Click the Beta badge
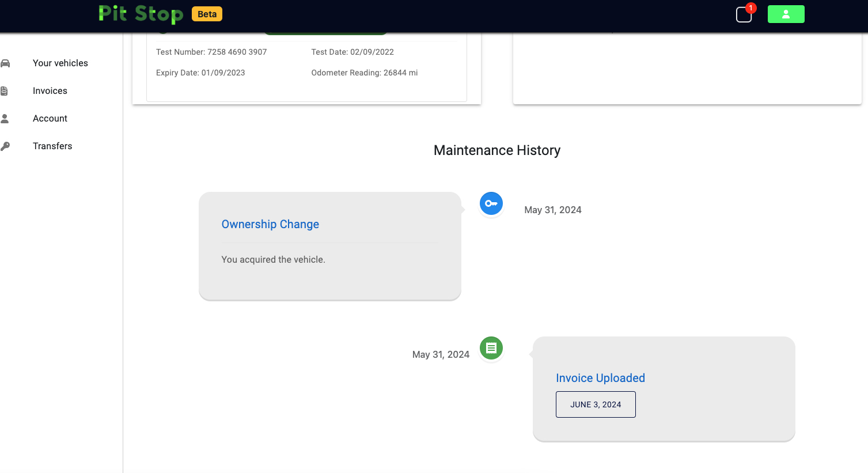Image resolution: width=868 pixels, height=473 pixels. coord(207,14)
